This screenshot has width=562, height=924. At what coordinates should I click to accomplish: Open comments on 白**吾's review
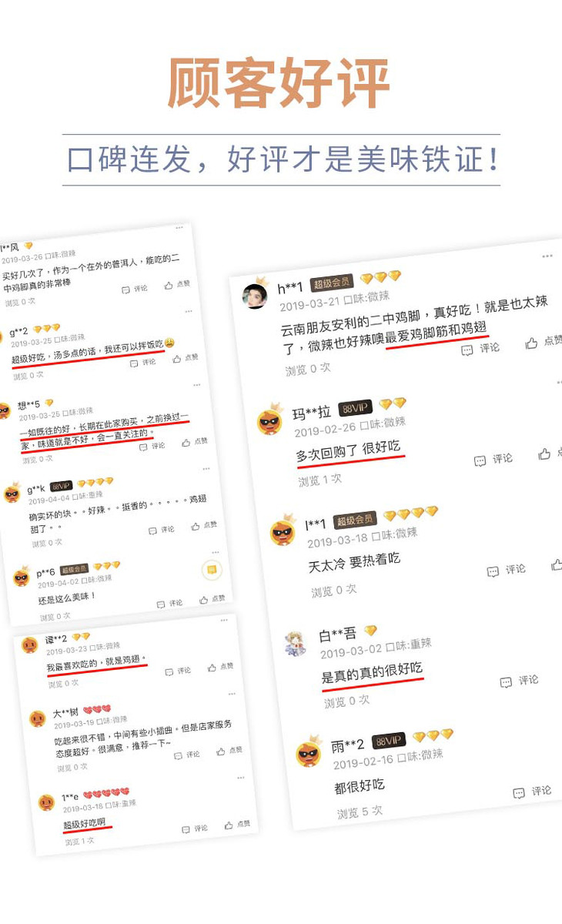[x=519, y=681]
